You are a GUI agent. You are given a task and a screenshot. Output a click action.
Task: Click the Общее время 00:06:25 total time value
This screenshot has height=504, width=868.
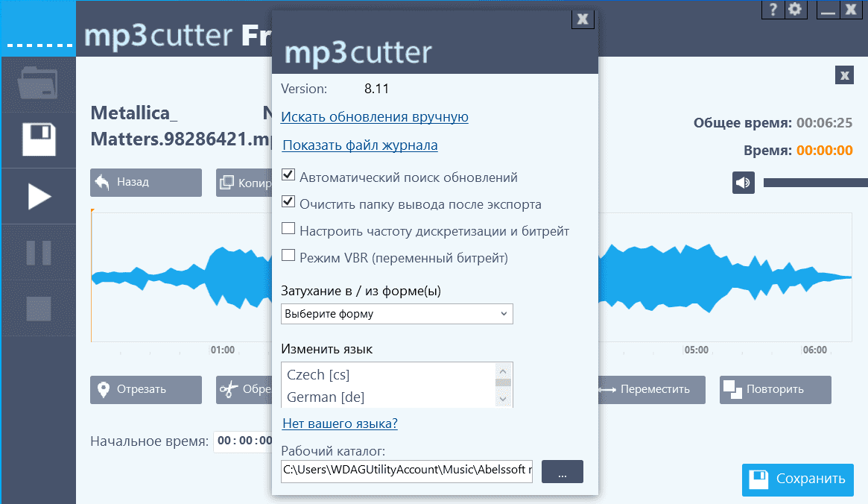(x=824, y=123)
